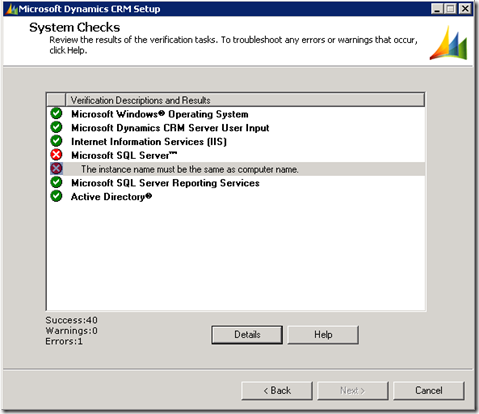Go Back to the previous setup page
This screenshot has height=414, width=479.
pos(277,391)
